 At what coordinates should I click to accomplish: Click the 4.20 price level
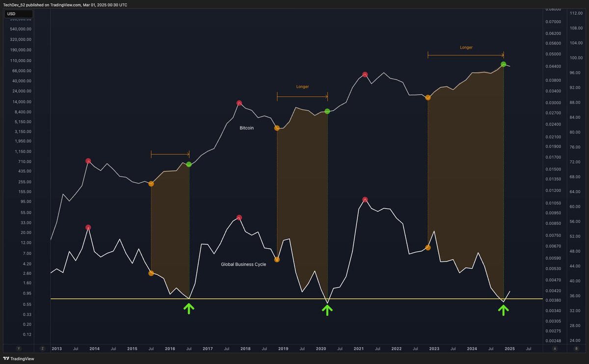coord(27,263)
